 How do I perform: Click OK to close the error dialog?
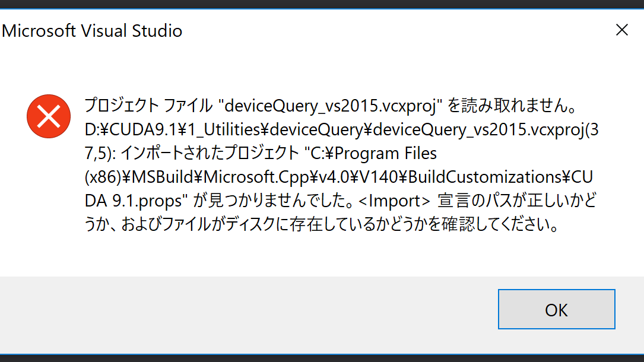pyautogui.click(x=556, y=309)
